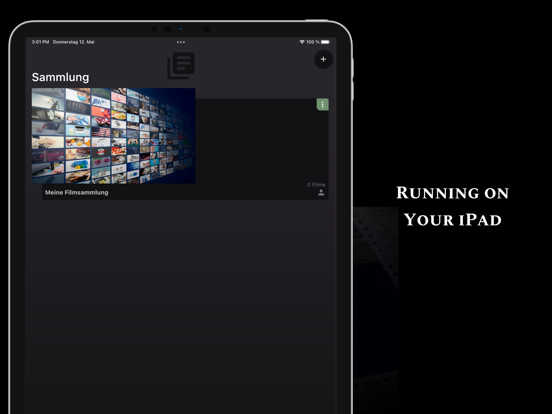Screen dimensions: 552x414
Task: Tap the battery status icon
Action: (326, 42)
